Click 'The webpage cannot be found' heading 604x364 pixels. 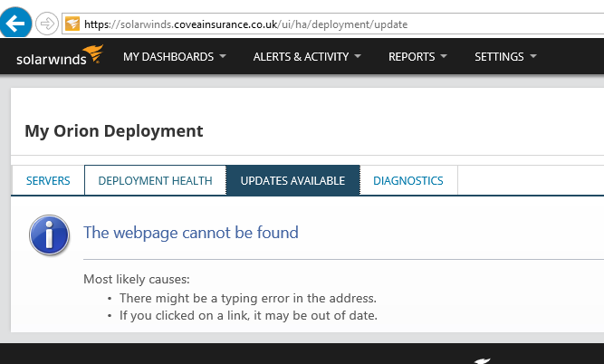[191, 233]
